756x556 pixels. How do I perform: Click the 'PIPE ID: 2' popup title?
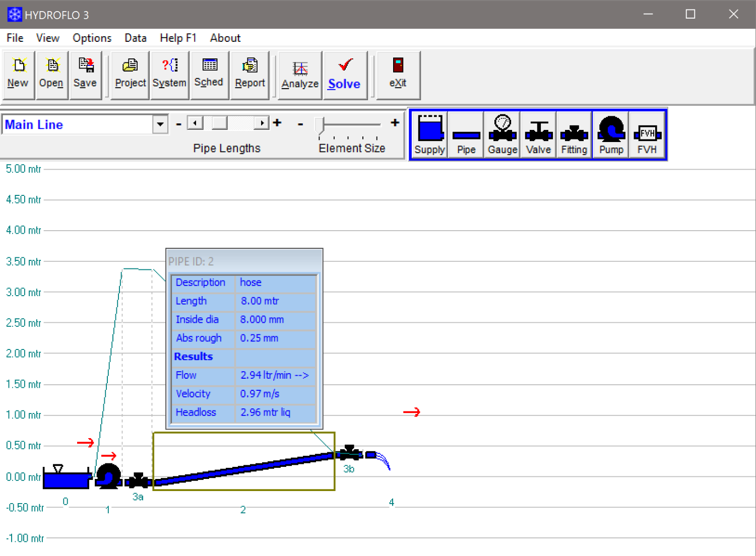pyautogui.click(x=191, y=261)
